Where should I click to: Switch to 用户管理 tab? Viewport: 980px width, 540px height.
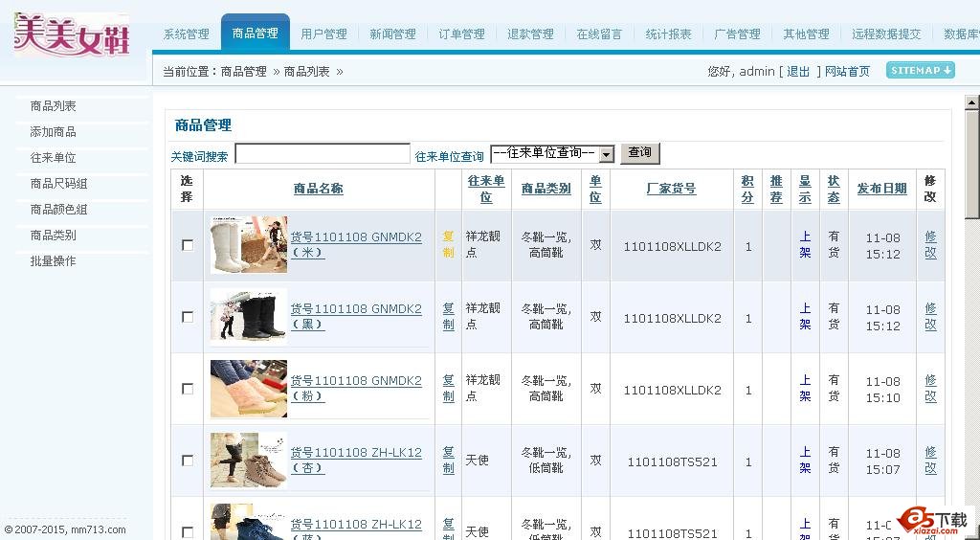pyautogui.click(x=323, y=34)
